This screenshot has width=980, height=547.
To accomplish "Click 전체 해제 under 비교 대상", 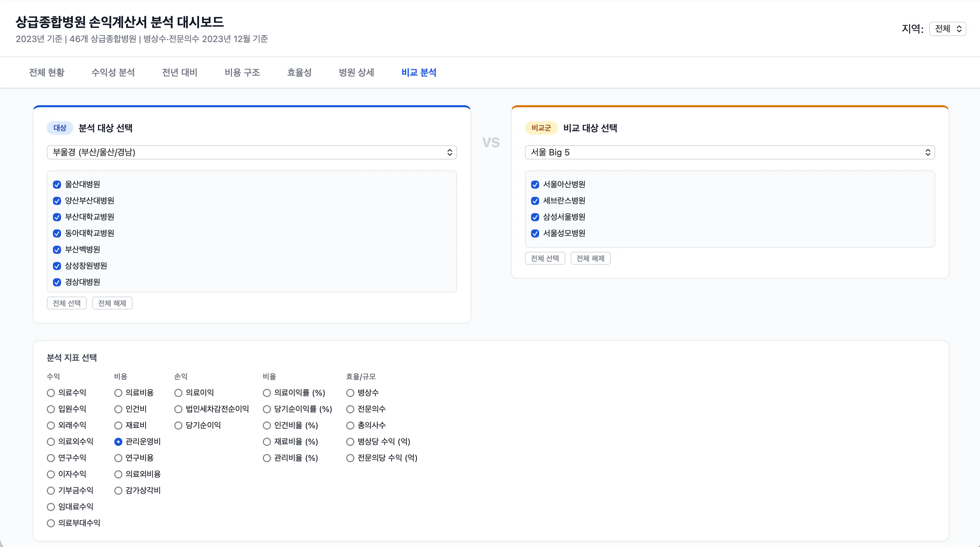I will pyautogui.click(x=590, y=259).
